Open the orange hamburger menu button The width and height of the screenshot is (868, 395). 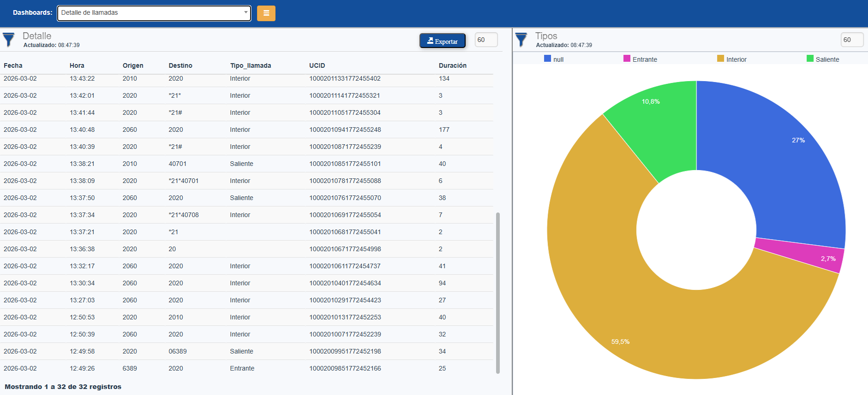pos(266,13)
